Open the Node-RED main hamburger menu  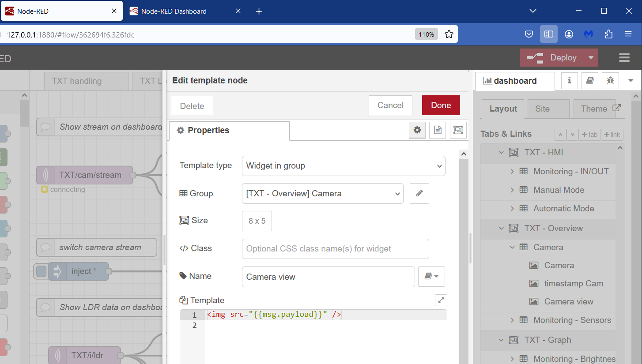pyautogui.click(x=624, y=58)
